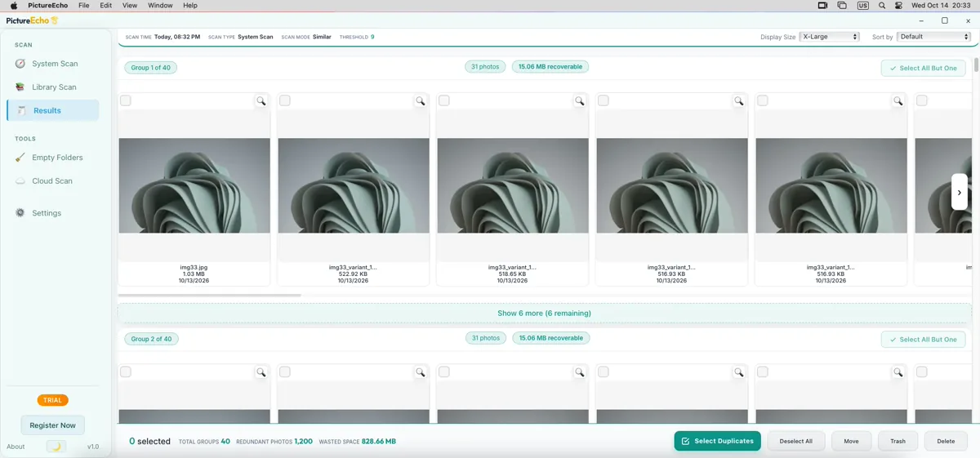Open the About link
This screenshot has width=980, height=458.
(x=16, y=447)
